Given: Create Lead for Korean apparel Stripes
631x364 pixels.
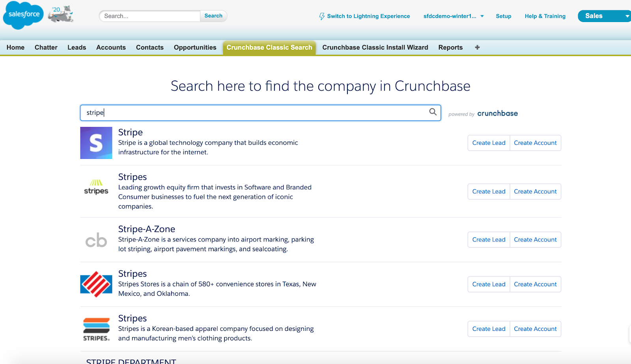Looking at the screenshot, I should 489,329.
